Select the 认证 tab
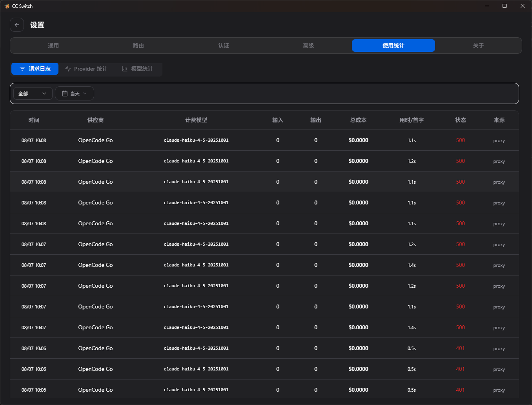Image resolution: width=532 pixels, height=405 pixels. [x=224, y=46]
